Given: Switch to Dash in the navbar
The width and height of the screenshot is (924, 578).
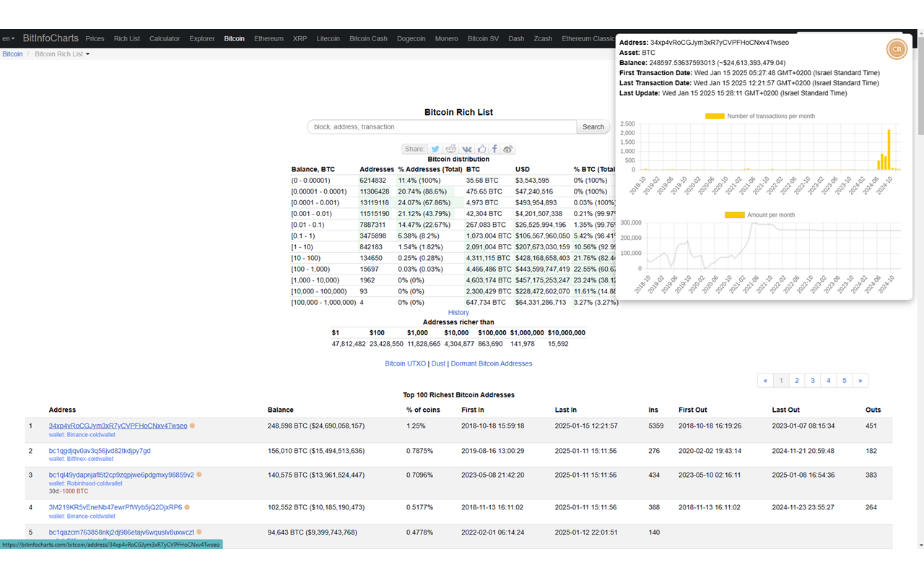Looking at the screenshot, I should click(x=516, y=39).
